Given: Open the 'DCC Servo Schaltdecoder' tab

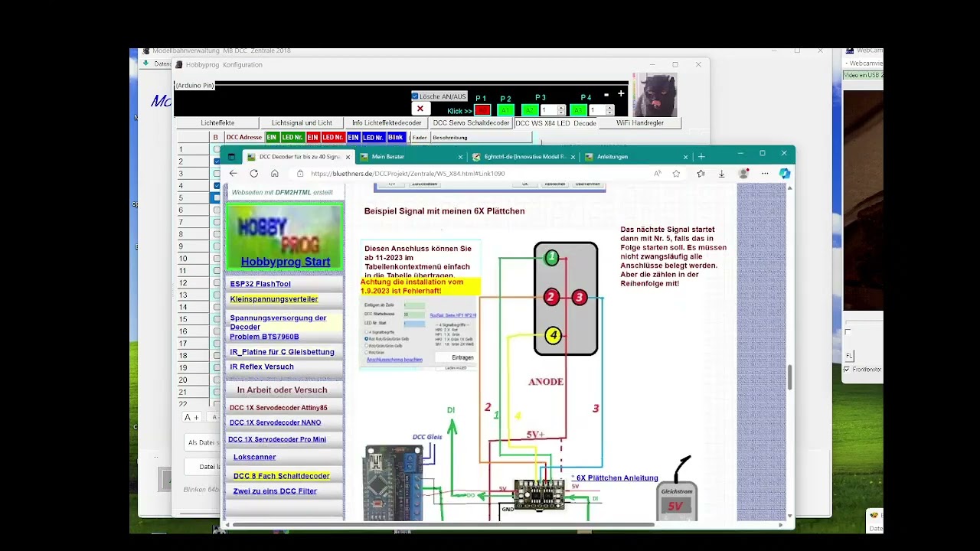Looking at the screenshot, I should (x=471, y=123).
